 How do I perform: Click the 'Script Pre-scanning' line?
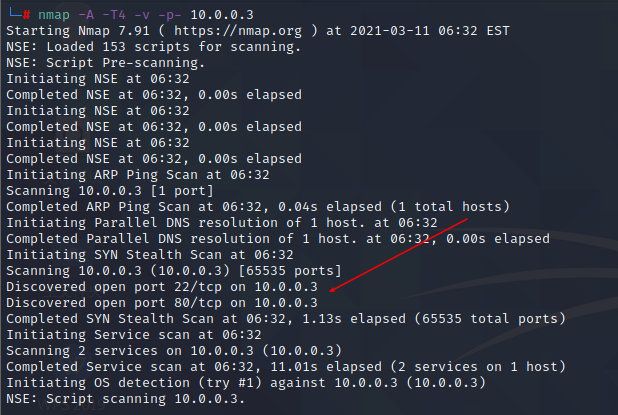point(106,63)
